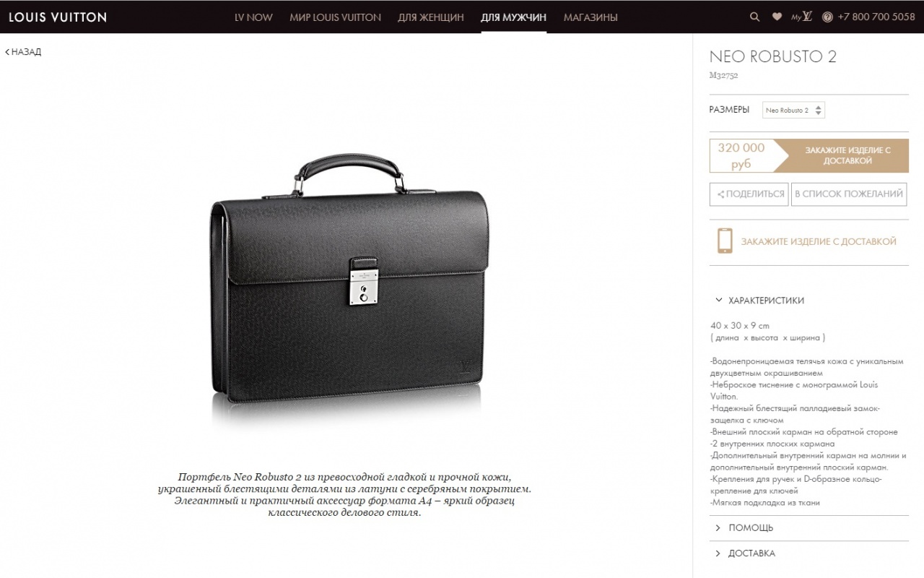The height and width of the screenshot is (578, 924).
Task: Click the back arrow beside НАЗАД
Action: [7, 52]
